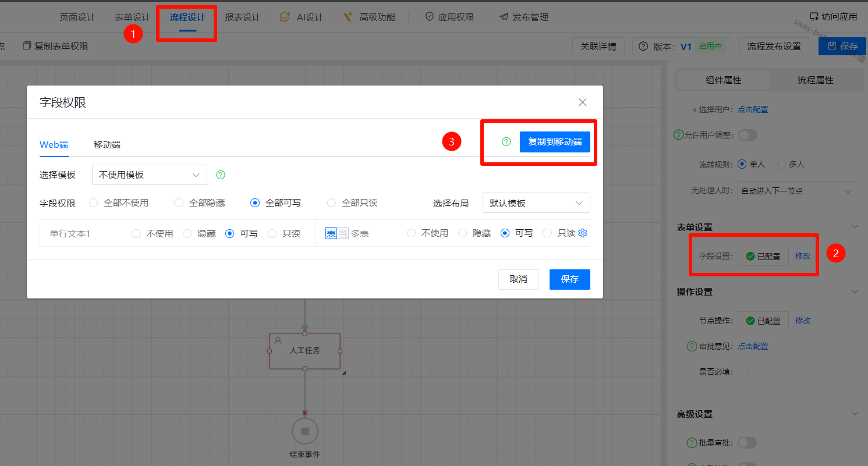This screenshot has height=466, width=868.
Task: Select 全部只读 field permission radio
Action: [x=332, y=203]
